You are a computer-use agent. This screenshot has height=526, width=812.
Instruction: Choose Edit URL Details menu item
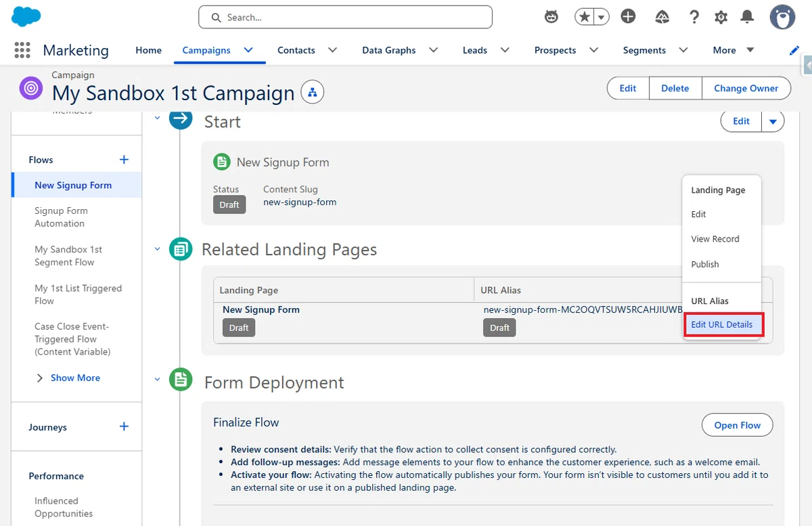point(721,325)
